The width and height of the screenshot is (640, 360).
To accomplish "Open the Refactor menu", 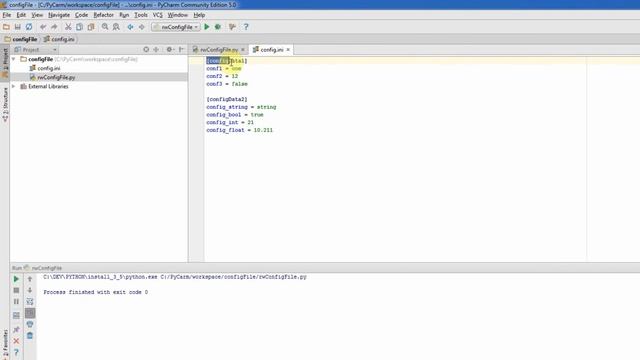I will coord(104,15).
